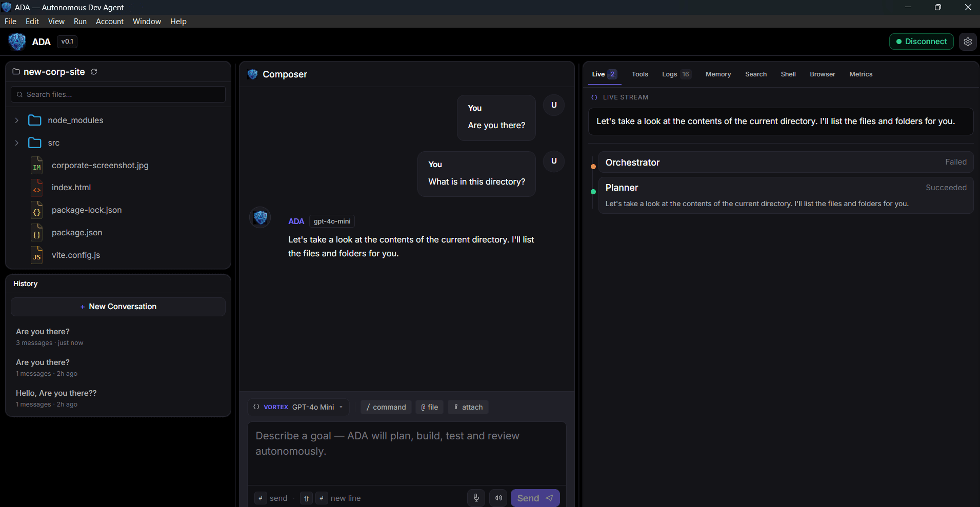This screenshot has width=980, height=507.
Task: Click the file reference button
Action: 429,407
